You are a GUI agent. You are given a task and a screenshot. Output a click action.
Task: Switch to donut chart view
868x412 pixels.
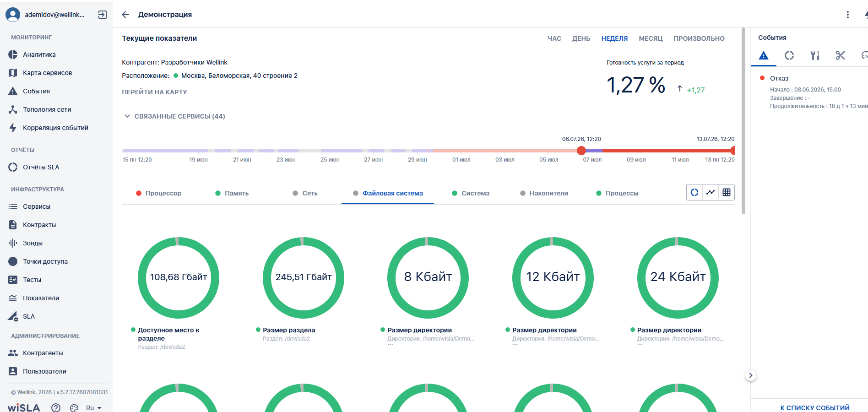click(x=694, y=192)
